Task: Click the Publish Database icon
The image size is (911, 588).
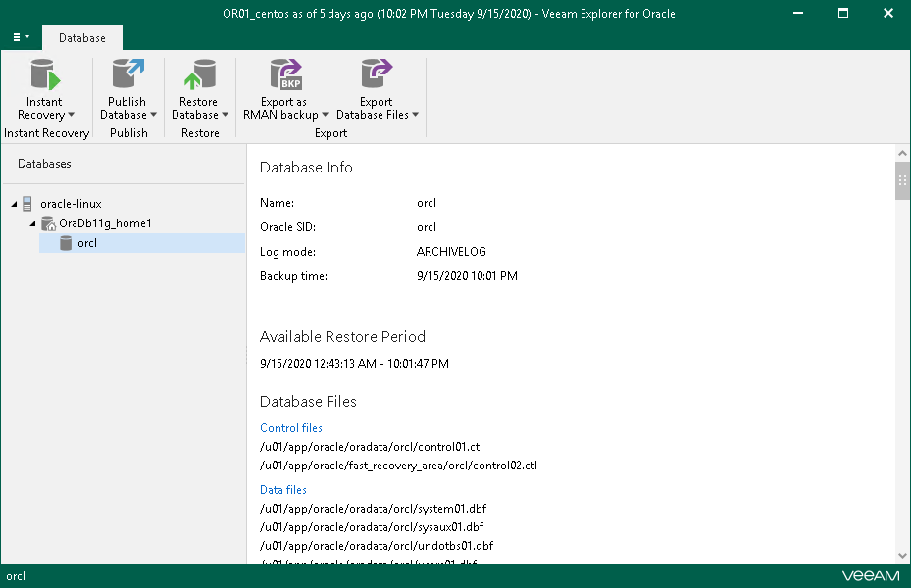Action: 127,73
